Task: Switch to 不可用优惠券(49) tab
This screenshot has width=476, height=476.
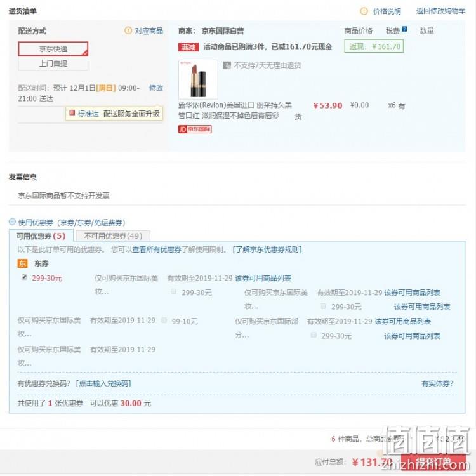Action: (113, 236)
